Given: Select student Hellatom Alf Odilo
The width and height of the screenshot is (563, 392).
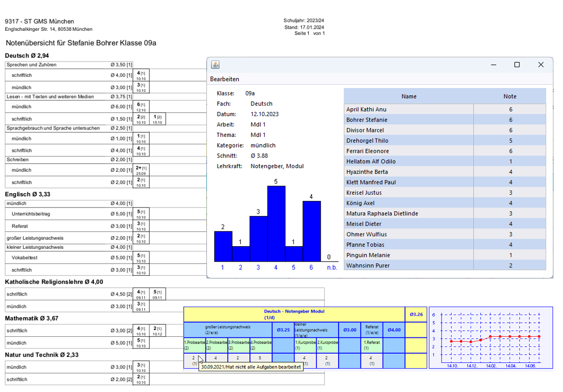Looking at the screenshot, I should tap(445, 162).
